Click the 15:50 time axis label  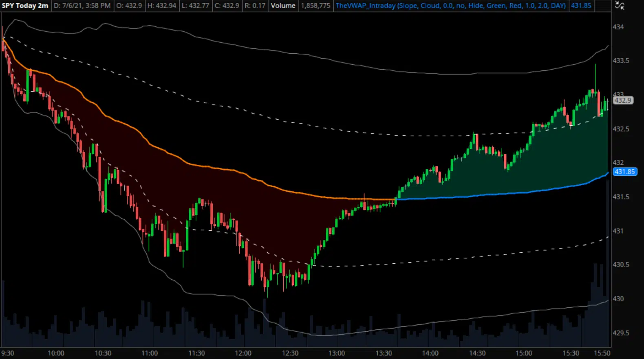tap(602, 353)
